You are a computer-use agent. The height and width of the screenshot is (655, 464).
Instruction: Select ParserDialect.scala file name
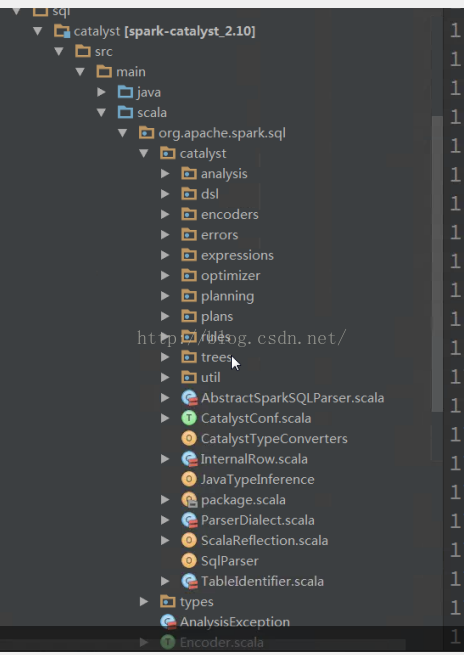[258, 520]
